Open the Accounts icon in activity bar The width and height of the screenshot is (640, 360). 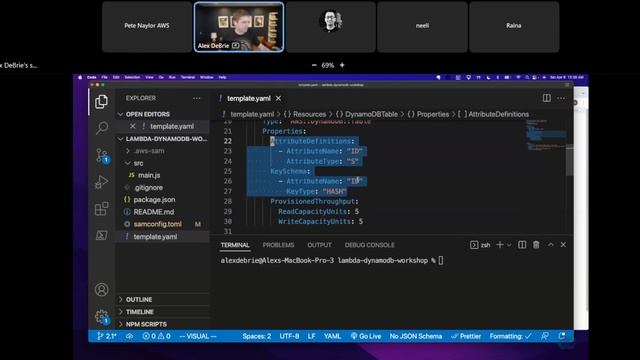[x=102, y=289]
